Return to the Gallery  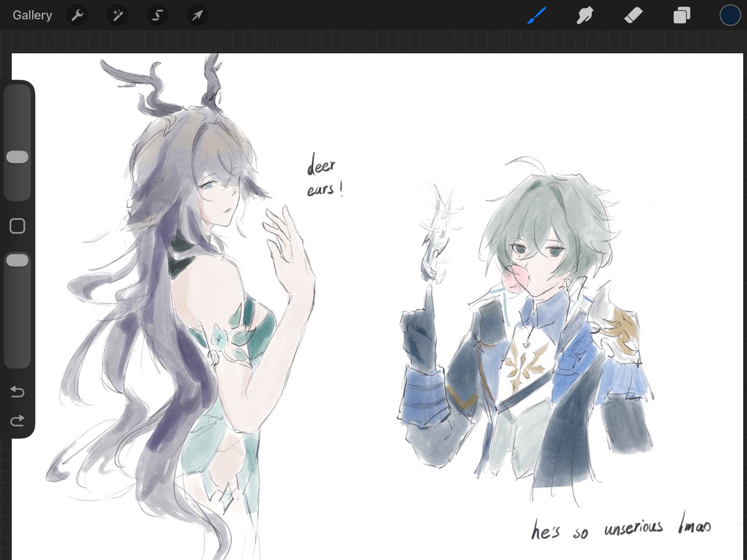32,15
